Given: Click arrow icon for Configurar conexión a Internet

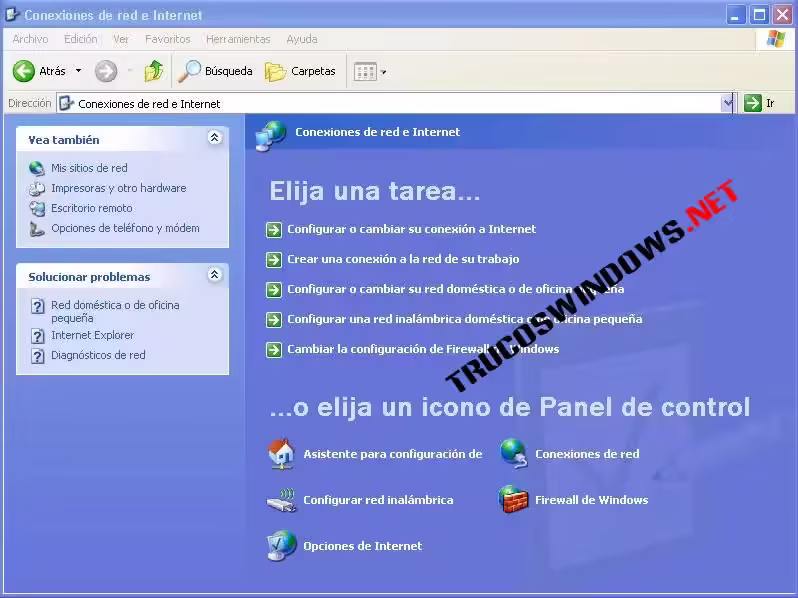Looking at the screenshot, I should coord(274,230).
